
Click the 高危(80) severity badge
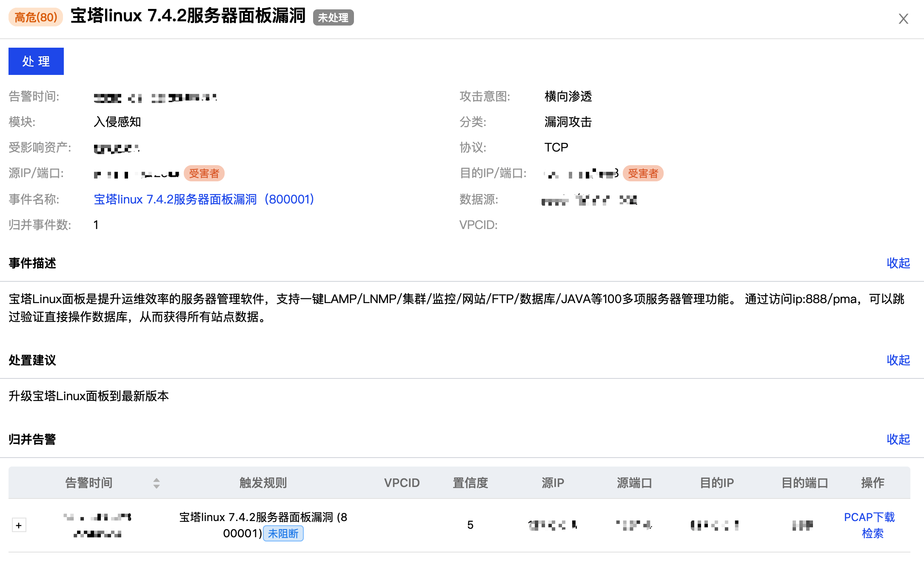coord(36,17)
